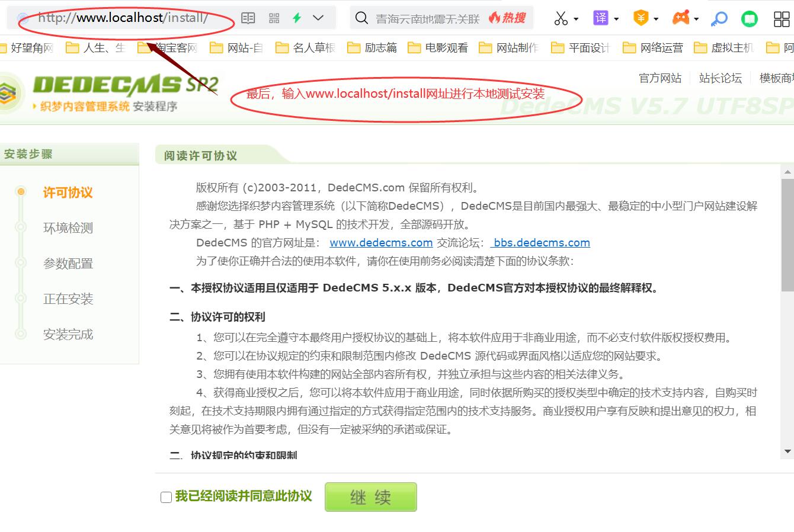Viewport: 794px width, 532px height.
Task: Open the 网站制作 bookmark folder
Action: 509,47
